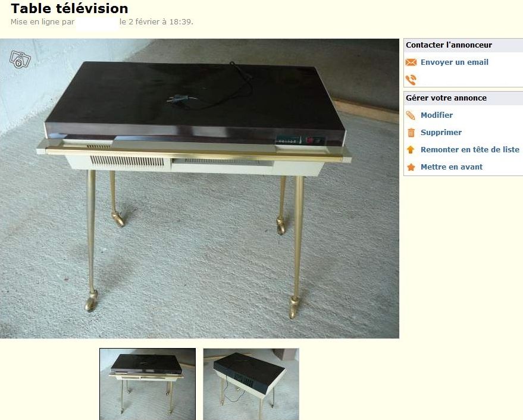Choose Remonter en tête de liste
523x420 pixels.
[x=470, y=150]
